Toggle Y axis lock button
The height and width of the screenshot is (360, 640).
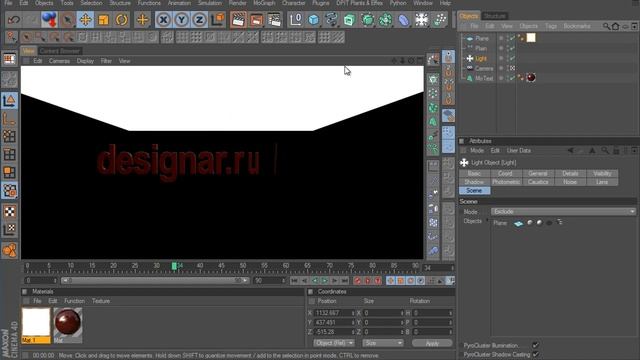click(182, 20)
